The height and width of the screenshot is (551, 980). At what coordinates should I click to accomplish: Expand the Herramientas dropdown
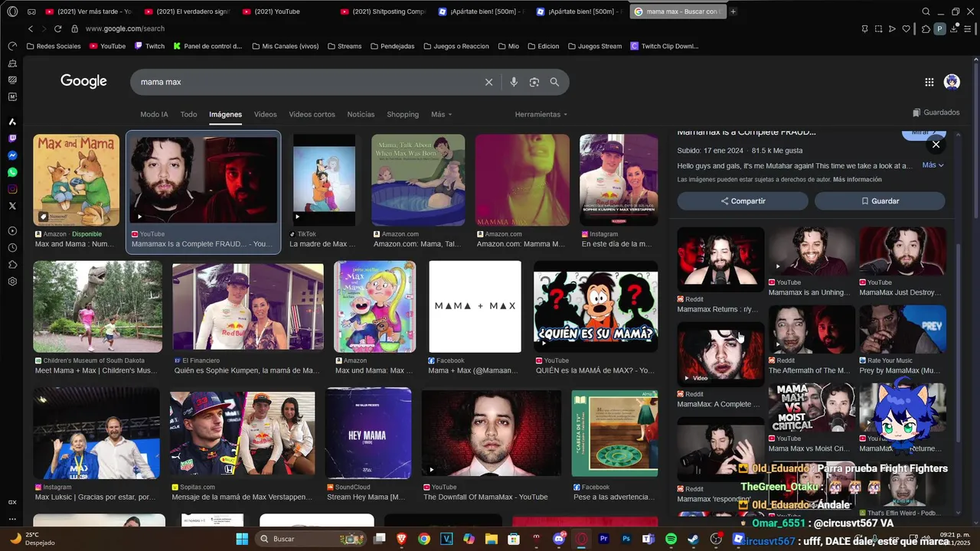pyautogui.click(x=541, y=114)
